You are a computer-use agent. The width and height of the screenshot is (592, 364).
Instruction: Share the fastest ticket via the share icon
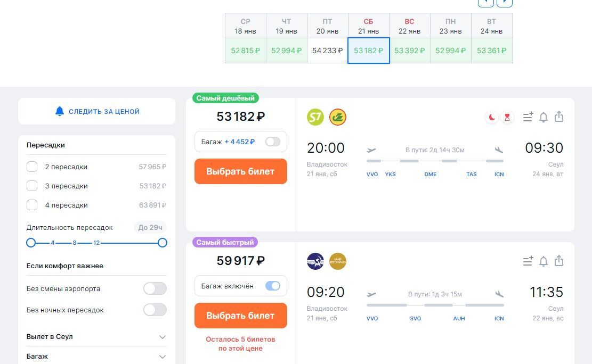559,261
